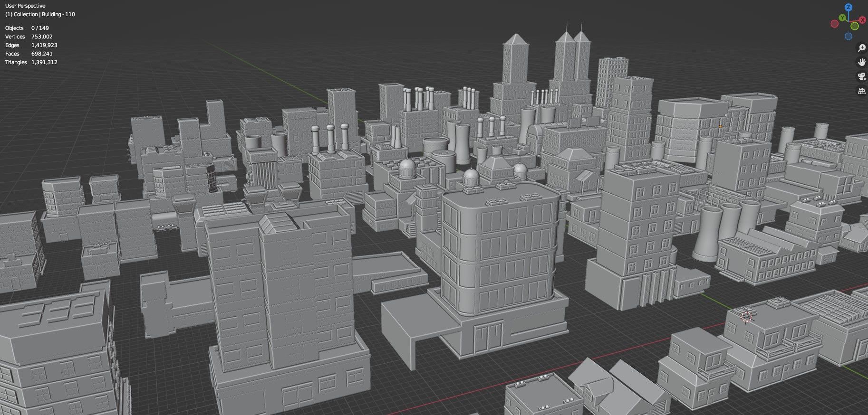The height and width of the screenshot is (415, 868).
Task: Click the unlabeled blue negative Z gizmo circle
Action: (849, 36)
